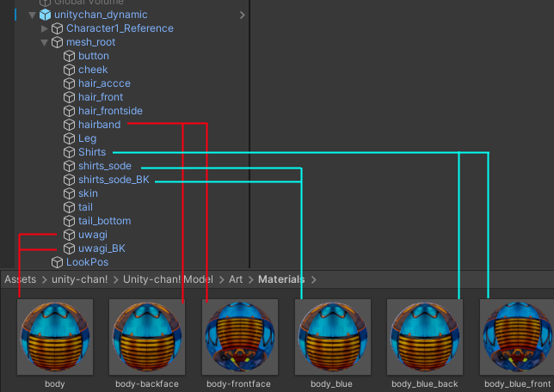Click the cube icon beside tail
Viewport: 554px width, 392px height.
tap(69, 208)
